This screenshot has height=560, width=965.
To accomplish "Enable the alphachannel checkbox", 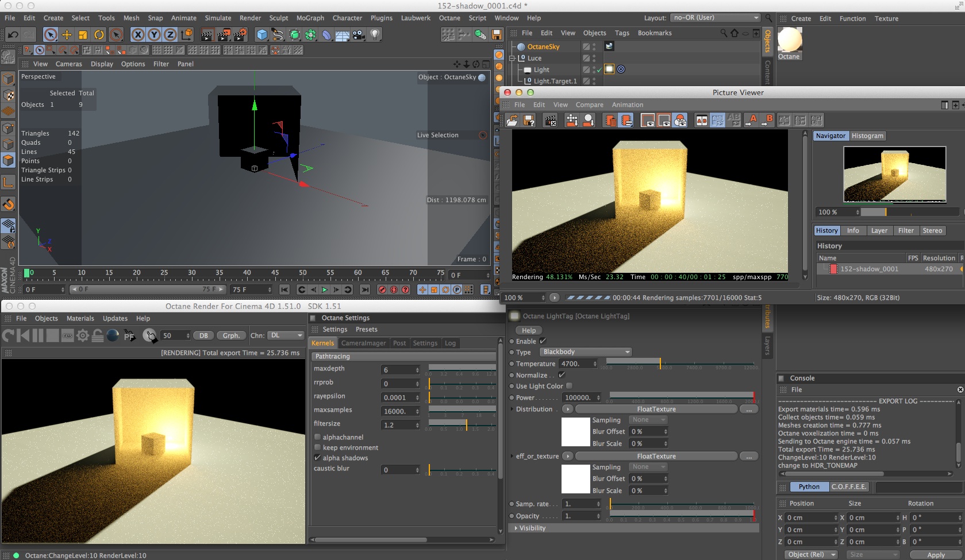I will click(x=317, y=437).
